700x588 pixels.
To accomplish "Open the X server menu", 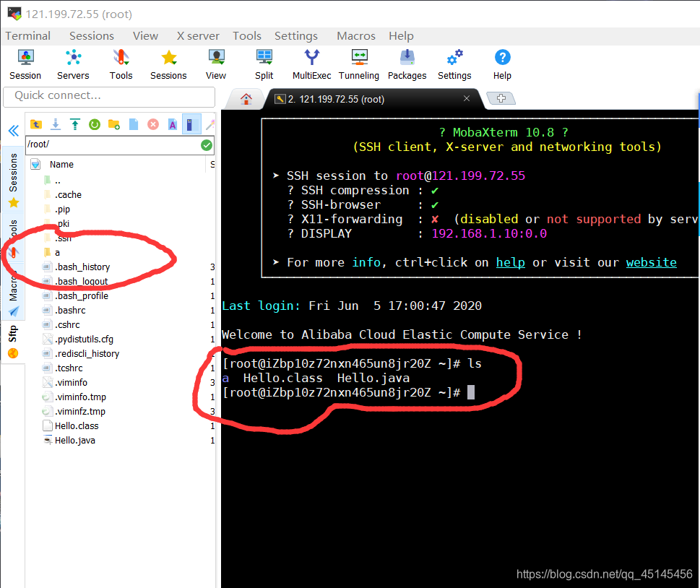I will [x=198, y=35].
